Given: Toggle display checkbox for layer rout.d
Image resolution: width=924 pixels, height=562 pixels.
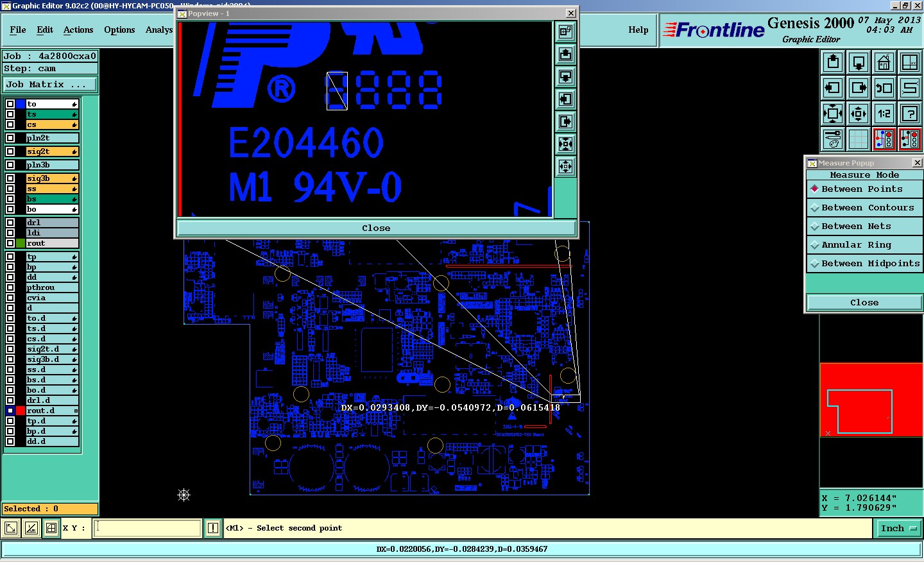Looking at the screenshot, I should 10,411.
